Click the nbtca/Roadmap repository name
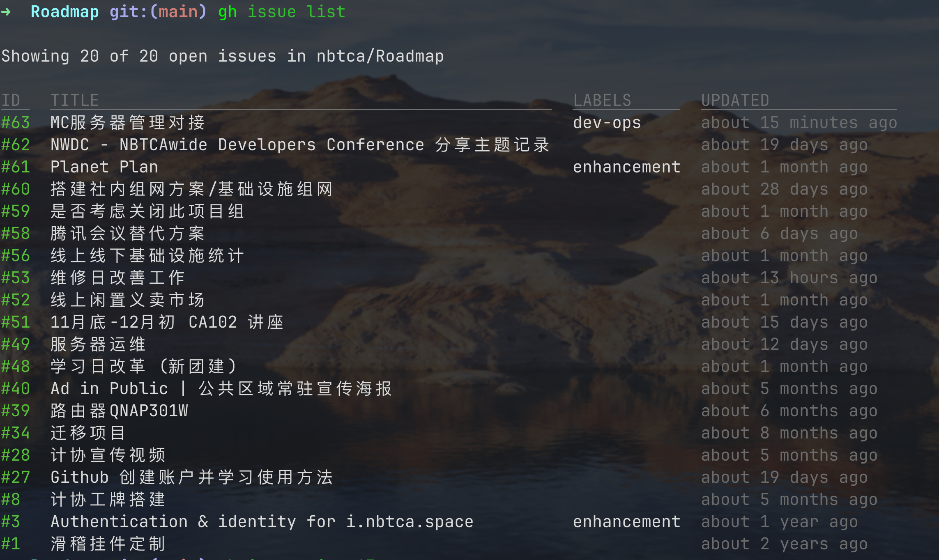 380,56
